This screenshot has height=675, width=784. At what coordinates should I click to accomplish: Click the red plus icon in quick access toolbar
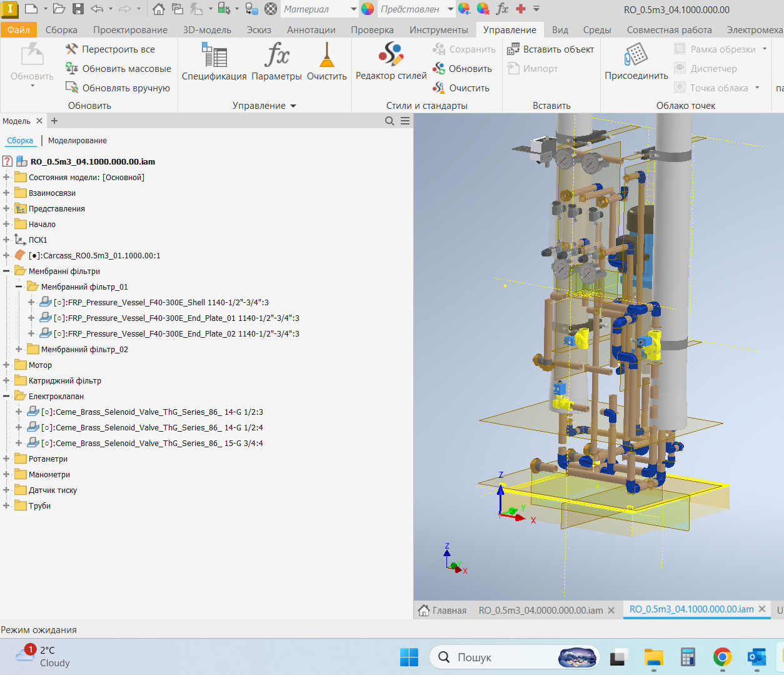(x=521, y=9)
